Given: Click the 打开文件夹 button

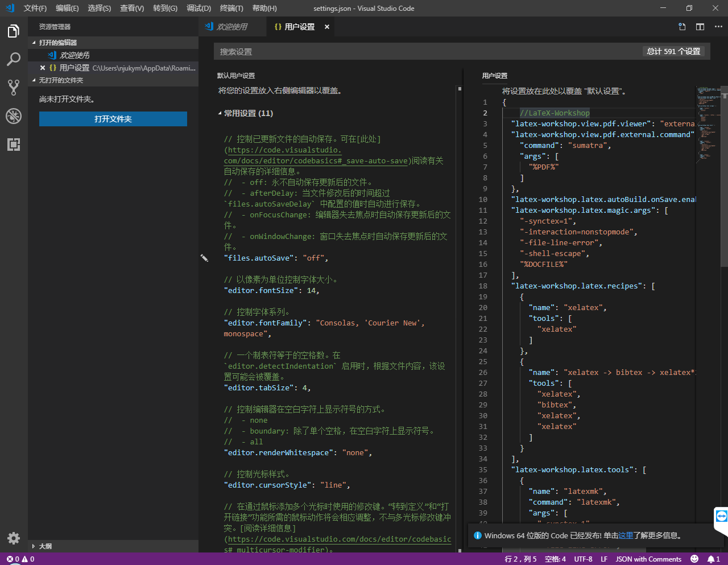Looking at the screenshot, I should [113, 119].
